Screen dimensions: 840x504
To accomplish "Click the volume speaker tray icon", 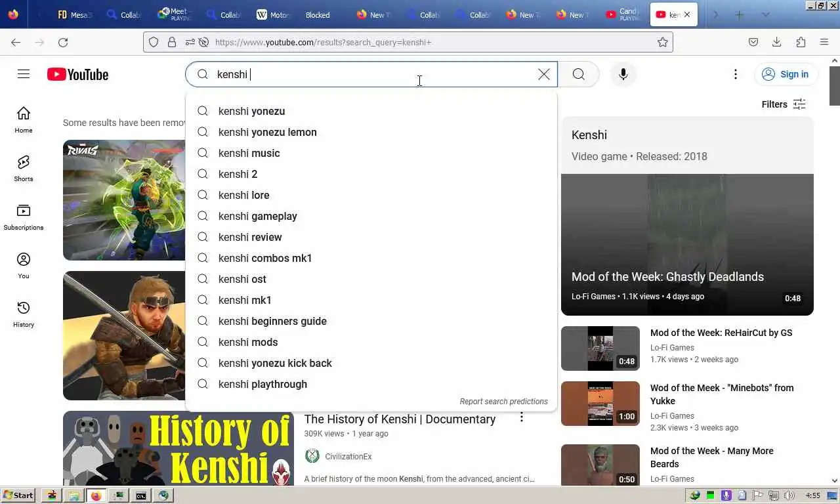I will point(789,495).
